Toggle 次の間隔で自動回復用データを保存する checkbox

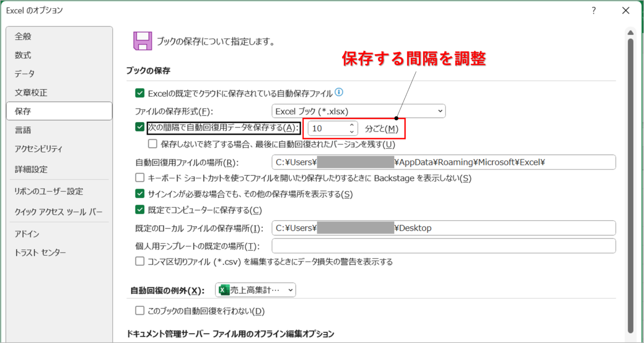pyautogui.click(x=139, y=127)
